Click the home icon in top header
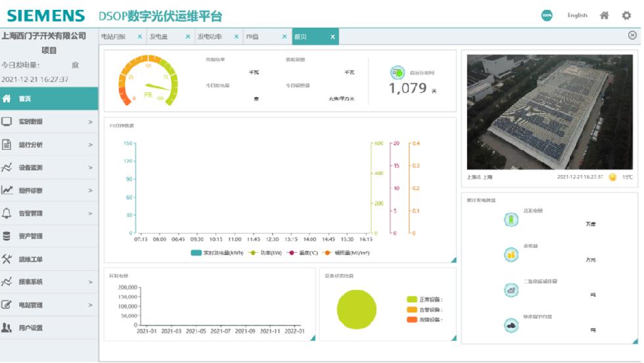Image resolution: width=644 pixels, height=363 pixels. [604, 16]
